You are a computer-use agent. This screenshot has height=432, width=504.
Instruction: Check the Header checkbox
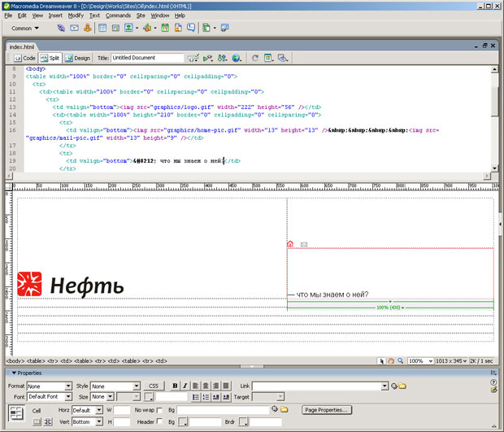tap(159, 423)
